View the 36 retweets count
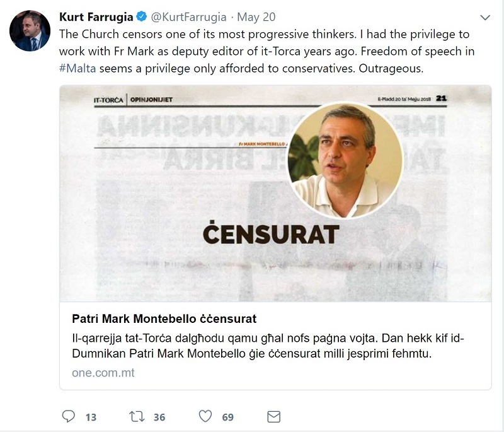 coord(159,417)
